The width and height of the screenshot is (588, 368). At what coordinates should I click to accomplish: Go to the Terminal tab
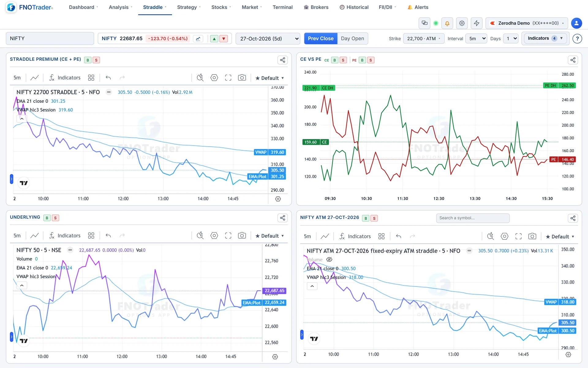pyautogui.click(x=283, y=7)
